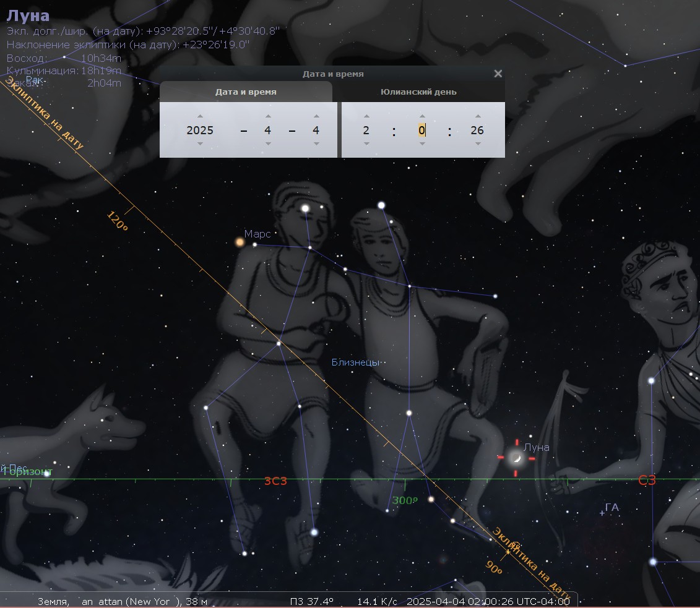This screenshot has height=608, width=700.
Task: Click the year field showing 2025
Action: point(200,131)
